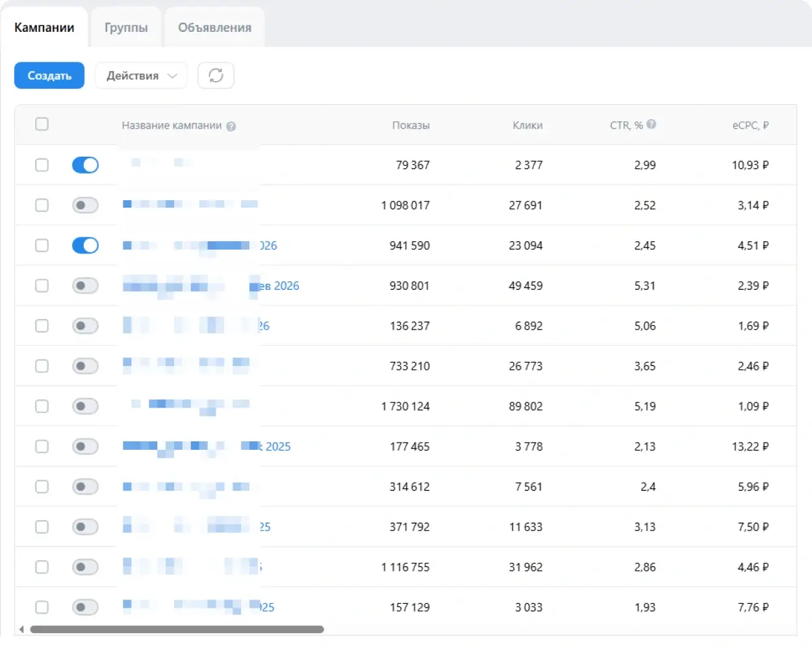
Task: Open help icon next to CTR, %
Action: (x=652, y=124)
